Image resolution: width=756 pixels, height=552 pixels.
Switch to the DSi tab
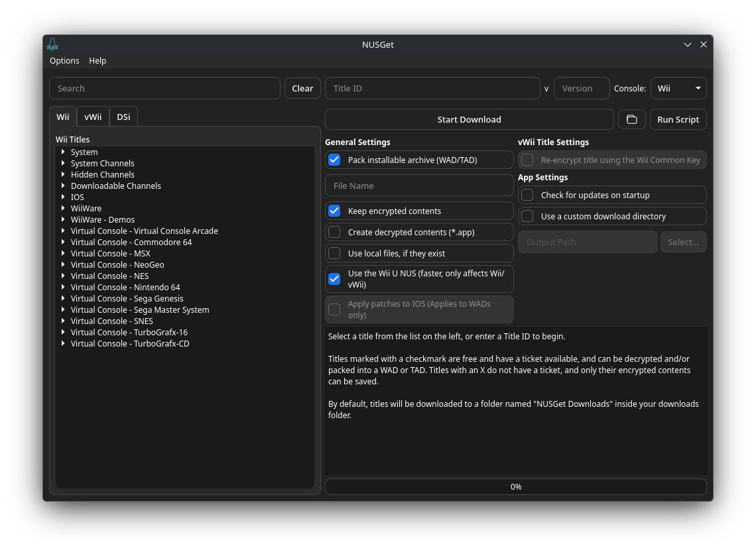point(123,117)
